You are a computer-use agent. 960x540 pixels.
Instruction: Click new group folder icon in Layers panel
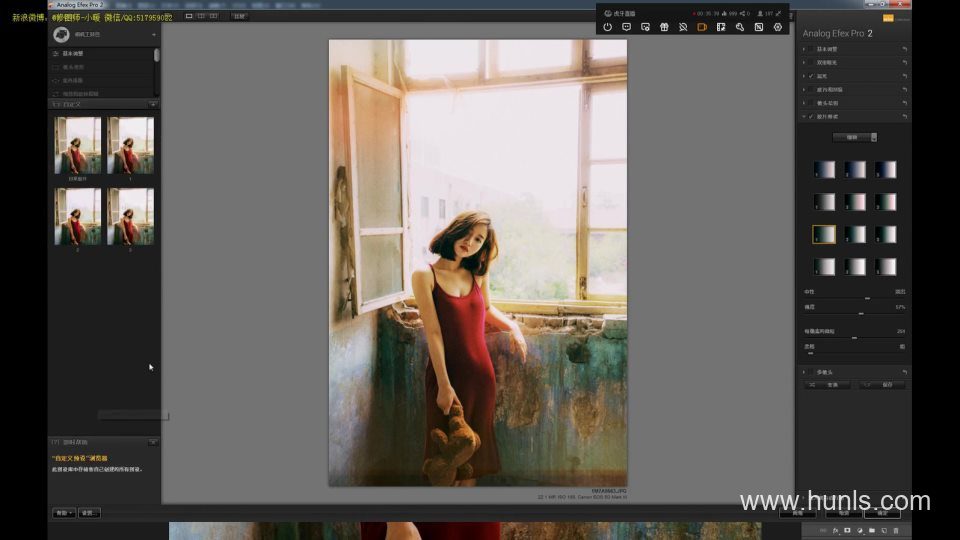872,531
